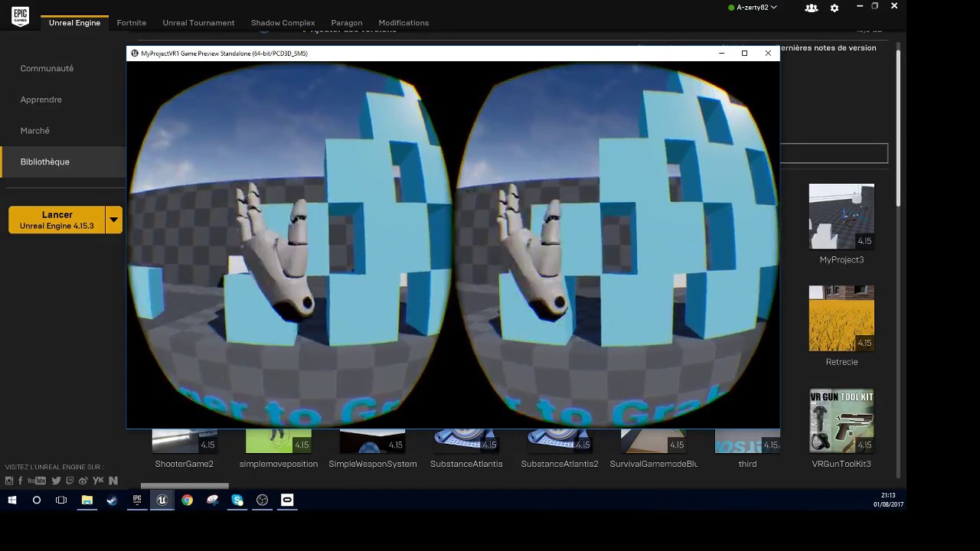Open Google Chrome from the taskbar
This screenshot has height=551, width=980.
pyautogui.click(x=187, y=500)
